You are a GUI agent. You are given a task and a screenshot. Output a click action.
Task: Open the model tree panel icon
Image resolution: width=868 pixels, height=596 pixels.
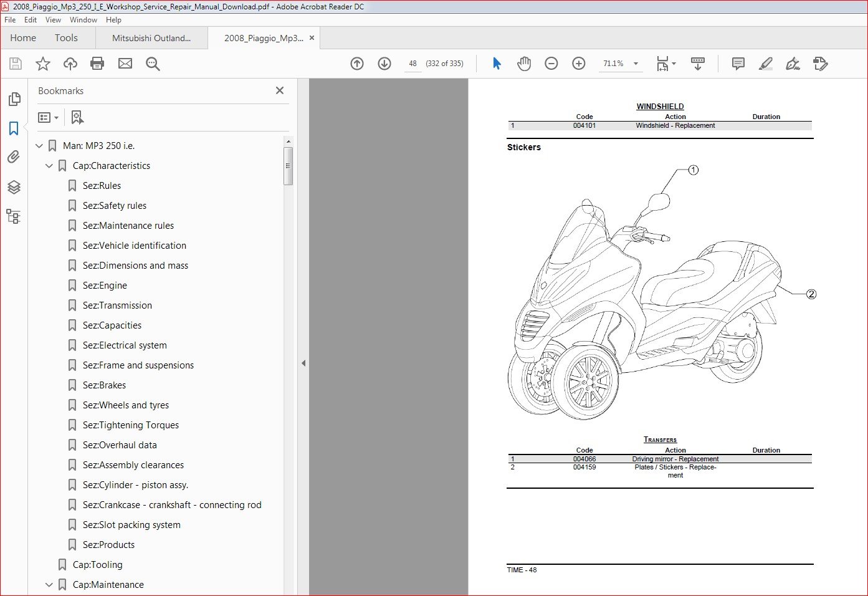14,216
